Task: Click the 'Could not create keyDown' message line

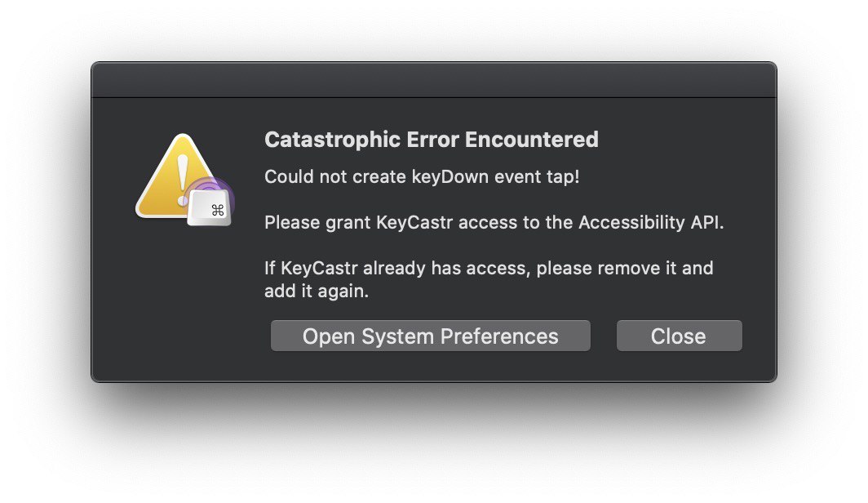Action: [422, 176]
